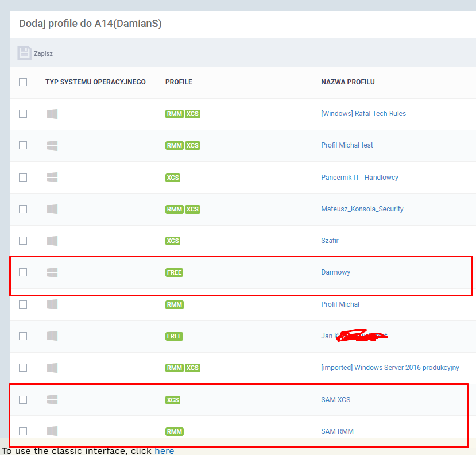This screenshot has height=455, width=476.
Task: Tick the SAM RMM profile checkbox
Action: pyautogui.click(x=23, y=431)
